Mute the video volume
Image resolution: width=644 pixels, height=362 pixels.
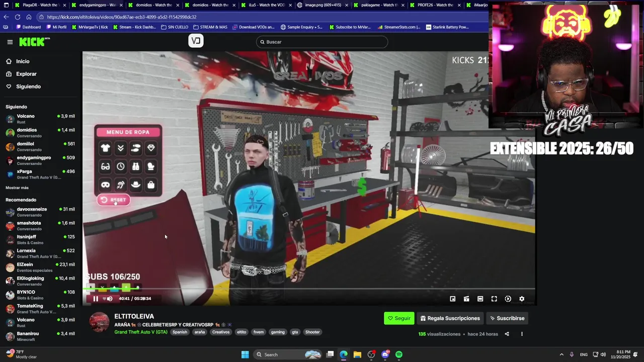point(110,299)
